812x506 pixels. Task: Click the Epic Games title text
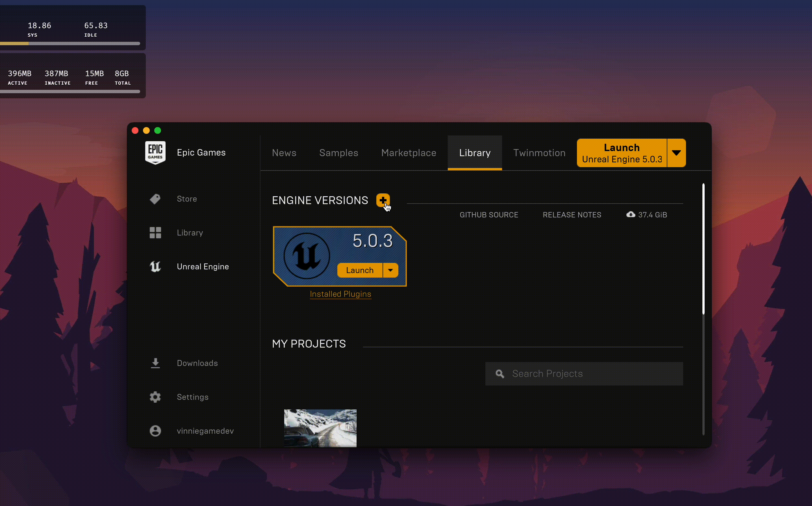tap(201, 152)
